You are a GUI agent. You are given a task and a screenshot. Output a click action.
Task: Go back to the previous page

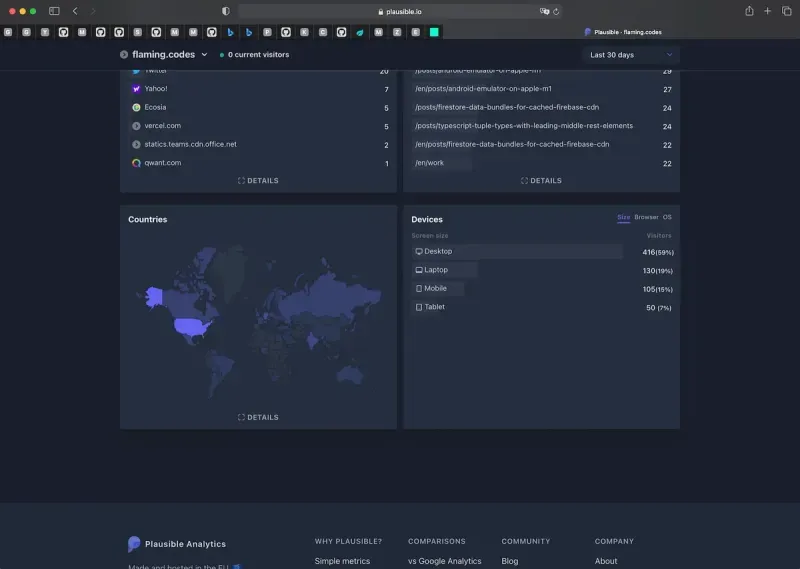75,11
